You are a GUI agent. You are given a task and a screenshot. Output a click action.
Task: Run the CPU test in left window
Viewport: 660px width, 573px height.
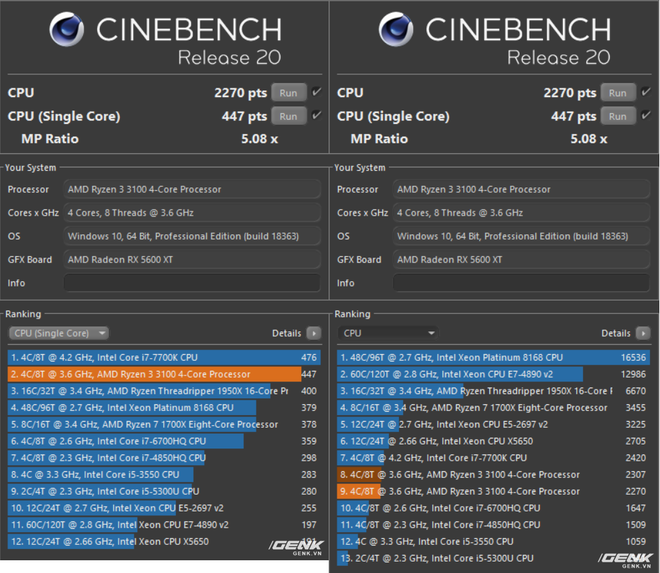click(289, 93)
